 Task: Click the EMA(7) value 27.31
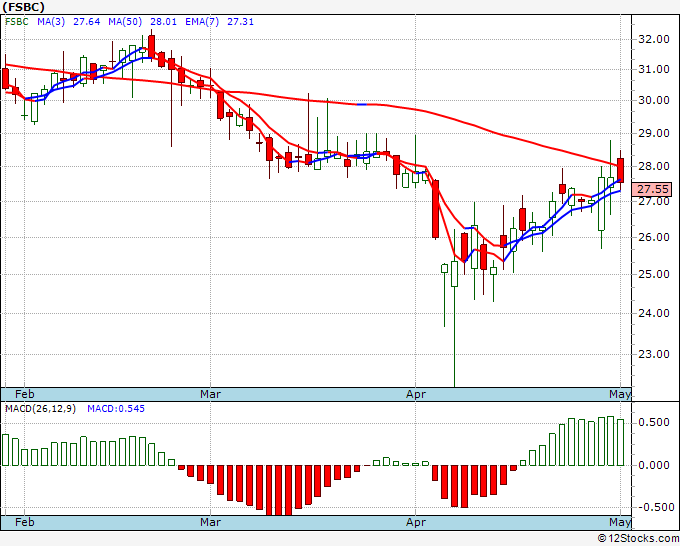click(241, 22)
